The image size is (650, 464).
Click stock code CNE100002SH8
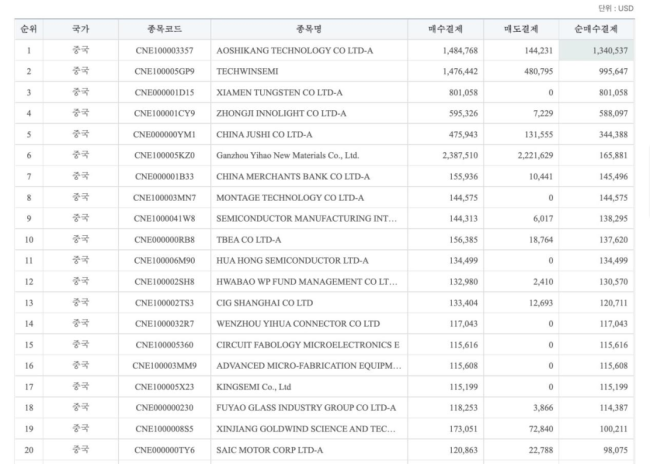[x=164, y=282]
